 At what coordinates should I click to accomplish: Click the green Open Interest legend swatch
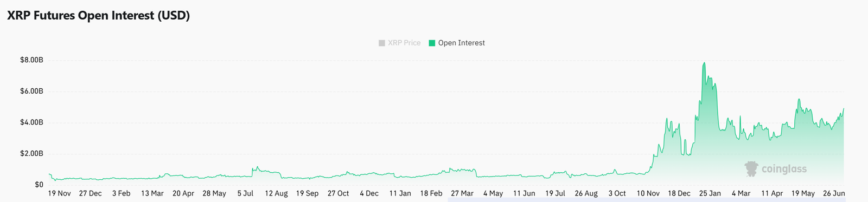(x=432, y=43)
